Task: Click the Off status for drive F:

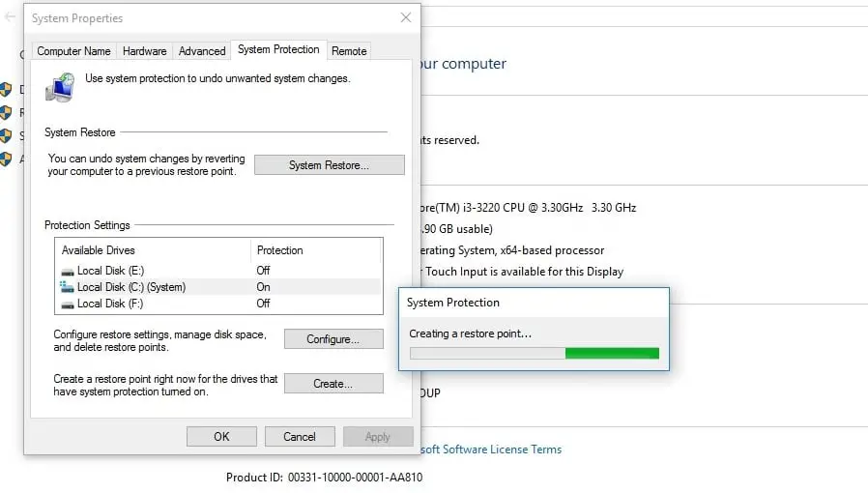Action: tap(263, 304)
